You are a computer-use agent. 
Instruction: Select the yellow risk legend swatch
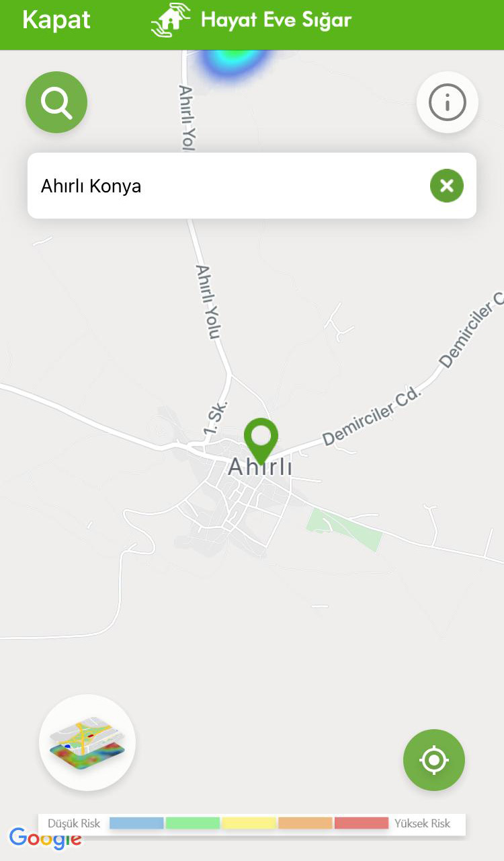(249, 823)
